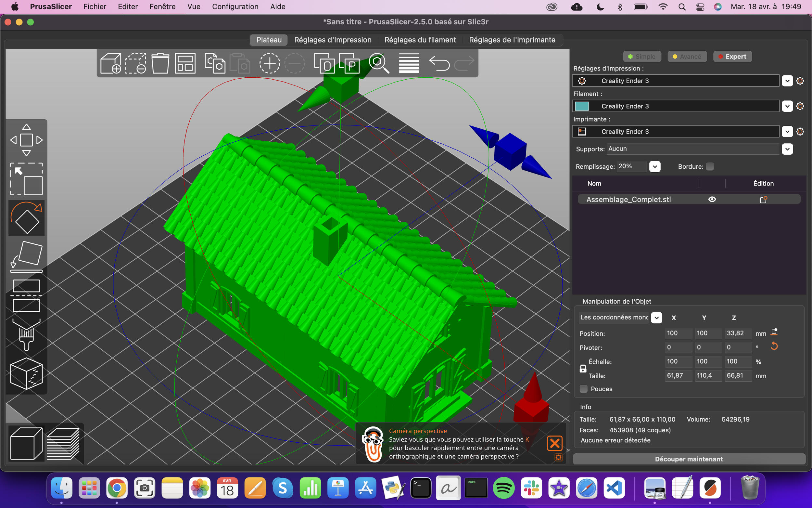Click Découper maintenant
The height and width of the screenshot is (508, 812).
point(689,459)
